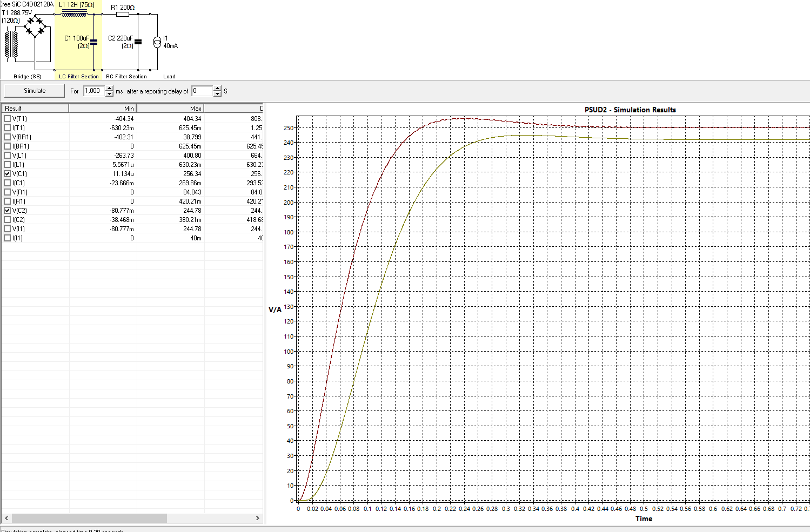Edit the reporting delay field
Viewport: 810px width, 532px height.
[x=202, y=91]
